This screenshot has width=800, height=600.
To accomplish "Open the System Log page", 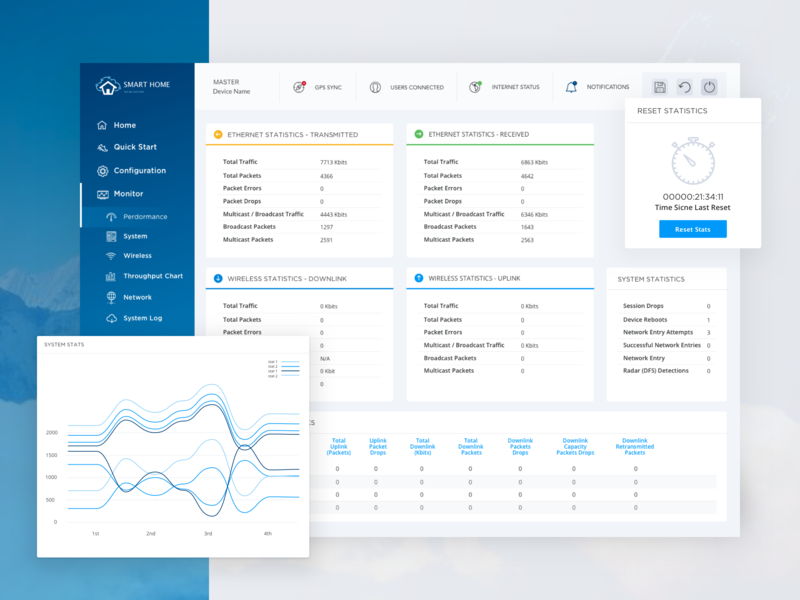I will 142,318.
